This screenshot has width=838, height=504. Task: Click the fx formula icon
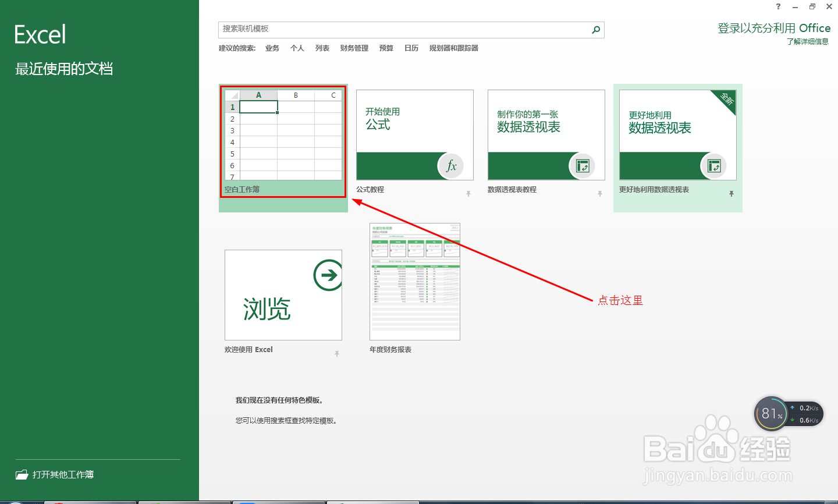(450, 166)
